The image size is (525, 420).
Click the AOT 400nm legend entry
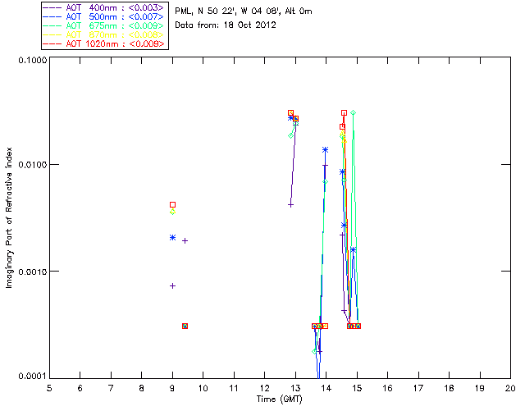pyautogui.click(x=104, y=7)
